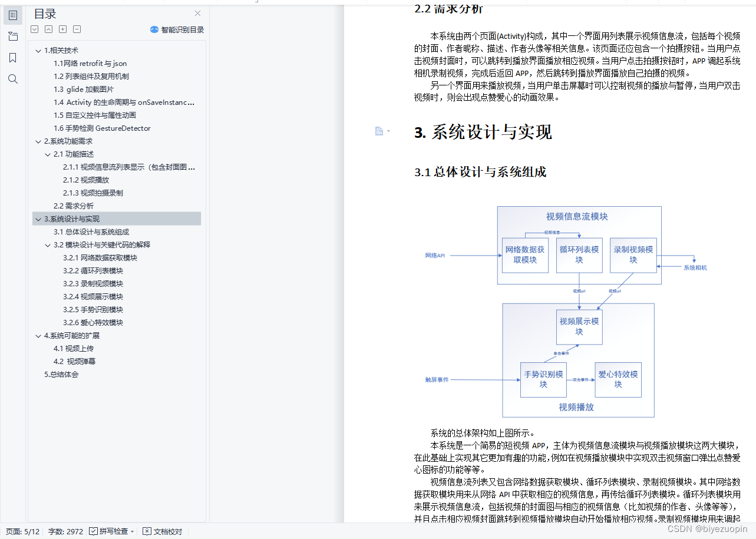The image size is (756, 539).
Task: Select 2.1.3 视频拍摄录制 entry
Action: [x=93, y=193]
